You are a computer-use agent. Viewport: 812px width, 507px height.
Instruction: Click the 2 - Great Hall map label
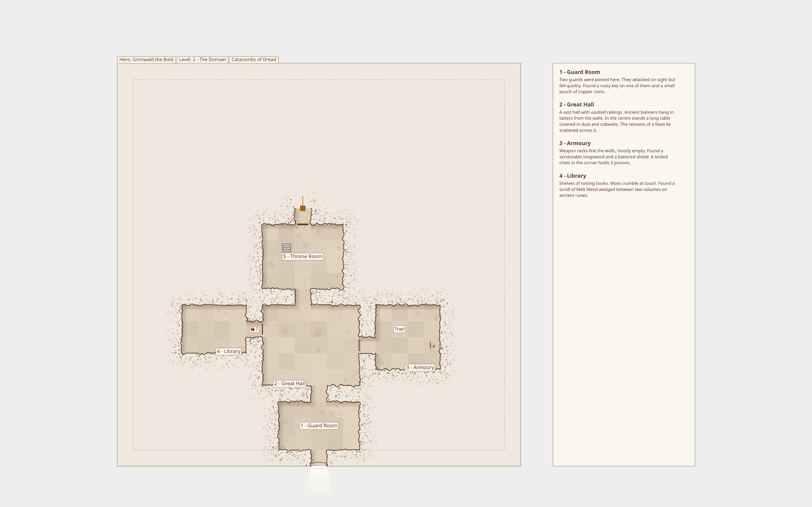[x=290, y=383]
